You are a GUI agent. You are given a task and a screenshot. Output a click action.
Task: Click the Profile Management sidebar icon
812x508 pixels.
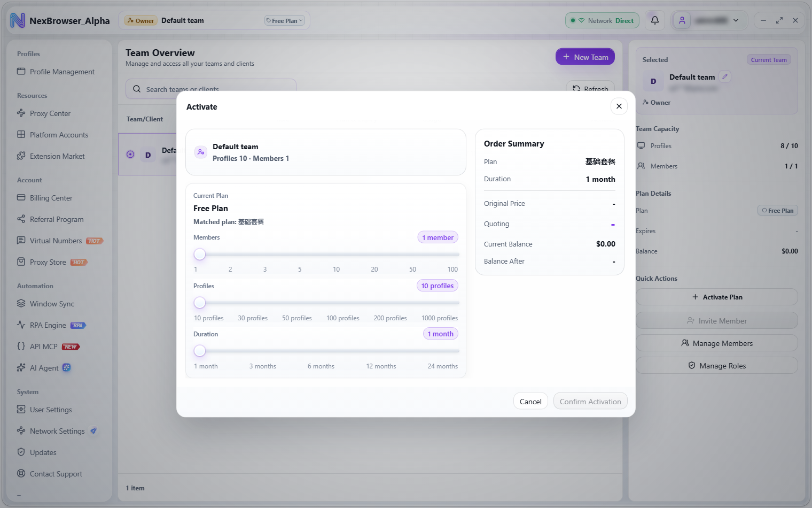(x=21, y=71)
